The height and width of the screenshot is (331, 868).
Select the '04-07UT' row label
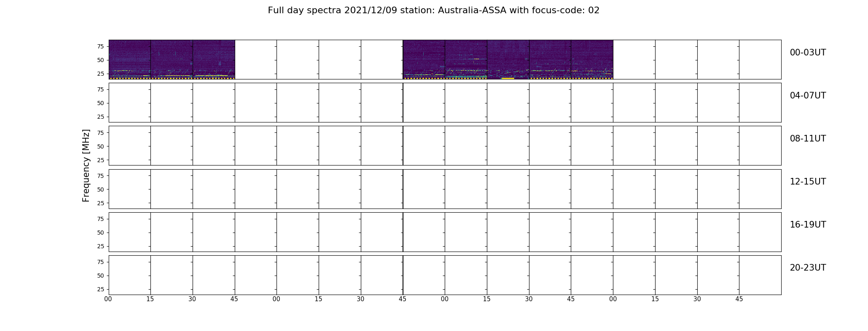[808, 96]
